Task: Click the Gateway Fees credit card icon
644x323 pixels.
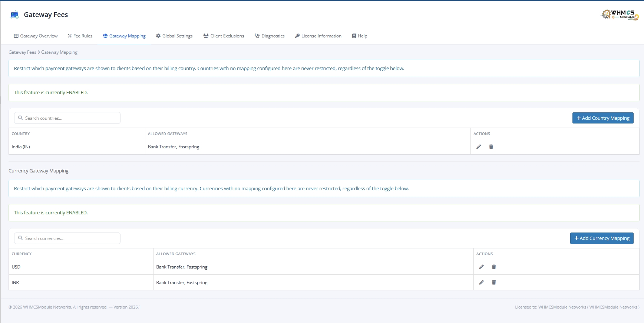Action: (14, 15)
